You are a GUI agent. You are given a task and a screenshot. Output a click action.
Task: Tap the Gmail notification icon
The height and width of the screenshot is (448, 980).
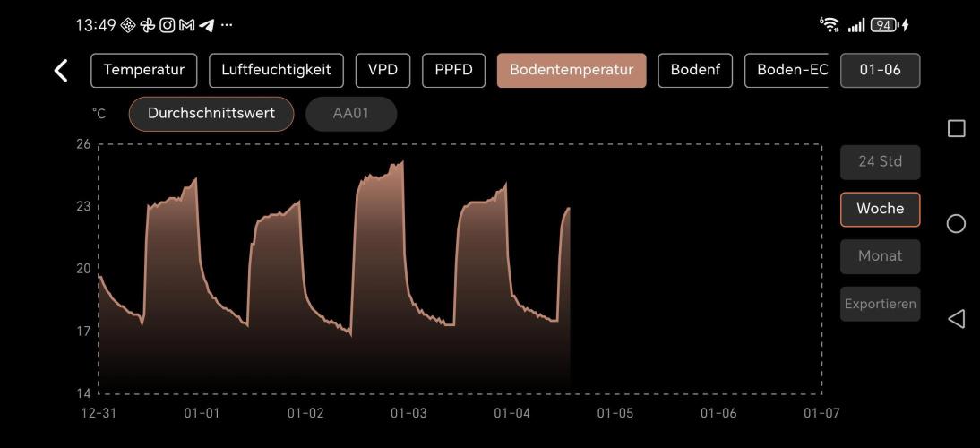point(186,25)
